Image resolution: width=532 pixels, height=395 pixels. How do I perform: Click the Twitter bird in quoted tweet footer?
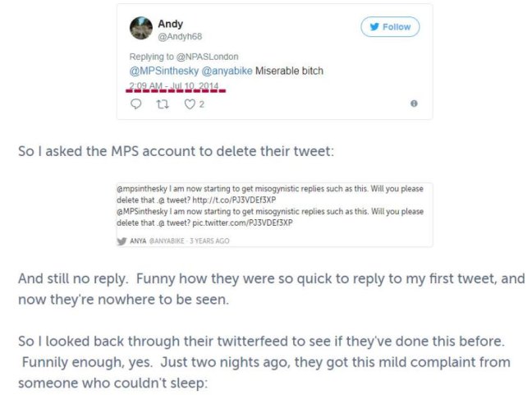tap(121, 241)
